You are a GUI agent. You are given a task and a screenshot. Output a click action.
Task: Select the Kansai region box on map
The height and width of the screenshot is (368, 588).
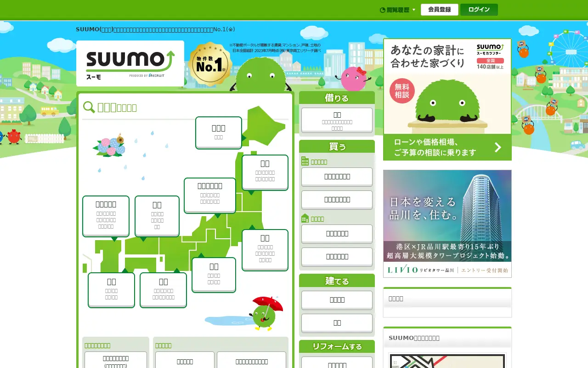pyautogui.click(x=163, y=290)
